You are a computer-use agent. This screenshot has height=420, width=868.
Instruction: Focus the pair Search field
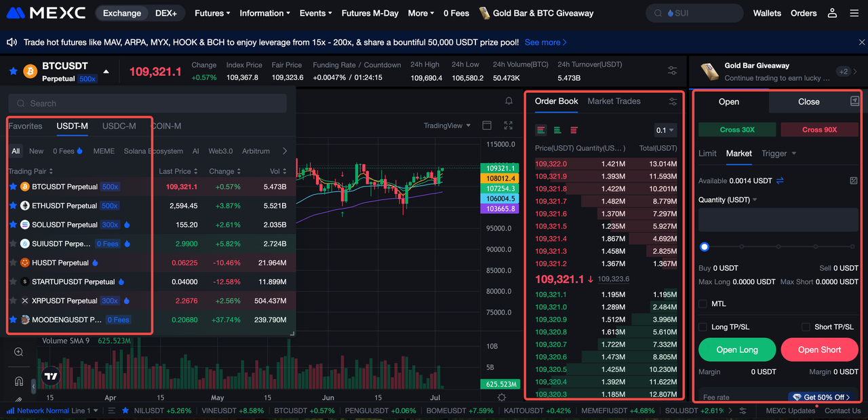tap(147, 103)
